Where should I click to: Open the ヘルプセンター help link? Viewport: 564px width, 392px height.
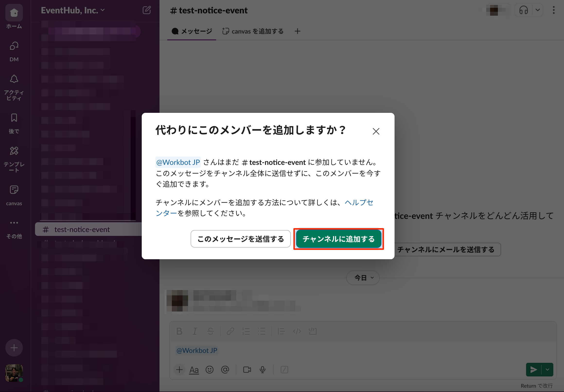click(x=359, y=202)
